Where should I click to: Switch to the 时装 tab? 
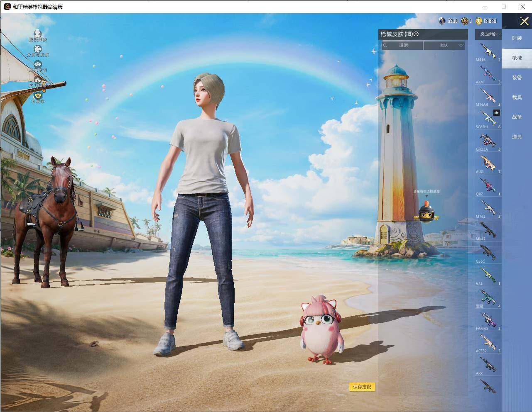pos(517,38)
